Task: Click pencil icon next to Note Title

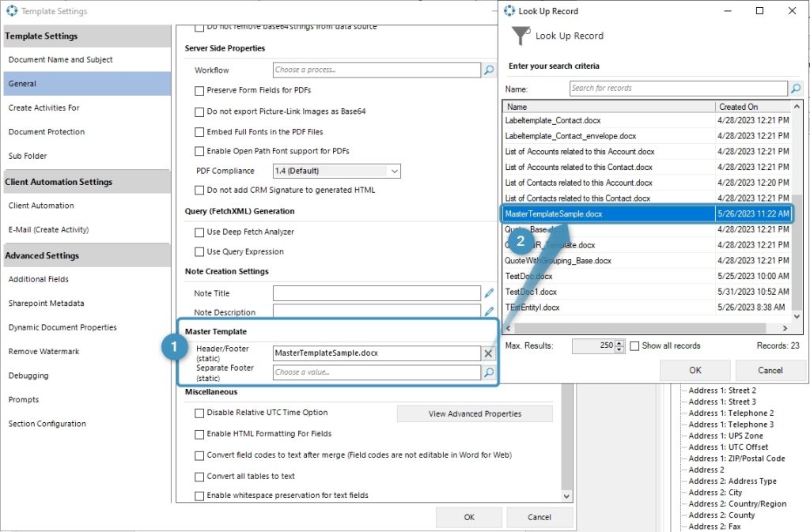Action: click(489, 293)
